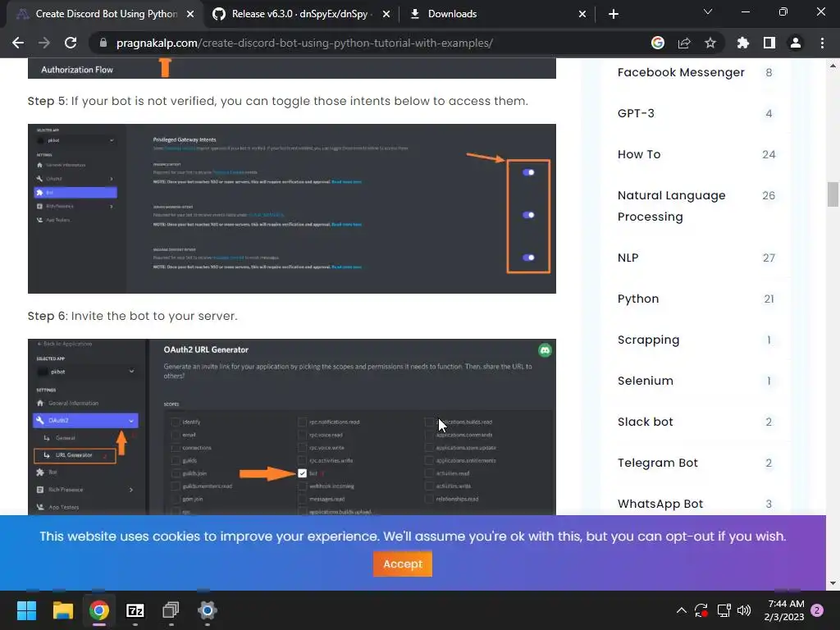This screenshot has height=630, width=840.
Task: Go back using the browser back arrow
Action: 18,43
